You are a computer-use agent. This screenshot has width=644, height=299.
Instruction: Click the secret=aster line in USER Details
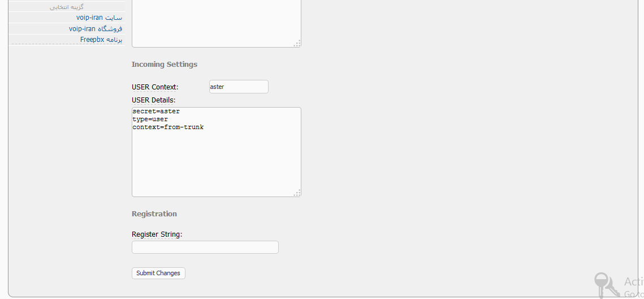pos(156,112)
